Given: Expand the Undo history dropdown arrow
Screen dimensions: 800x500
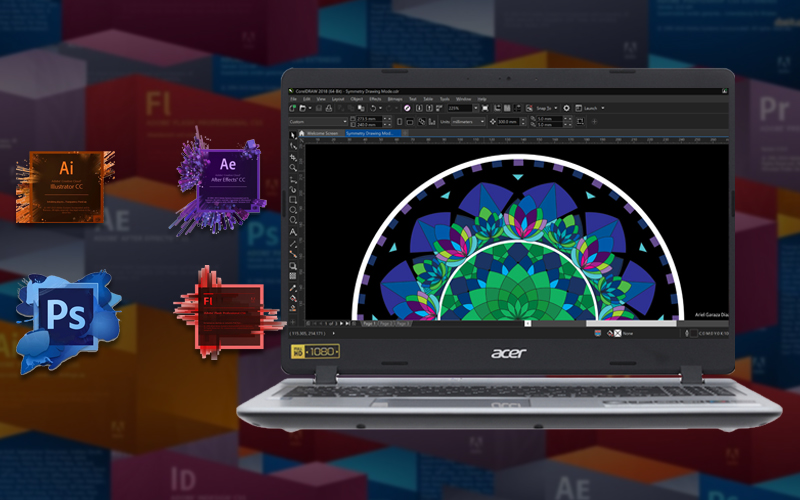Looking at the screenshot, I should click(x=380, y=108).
